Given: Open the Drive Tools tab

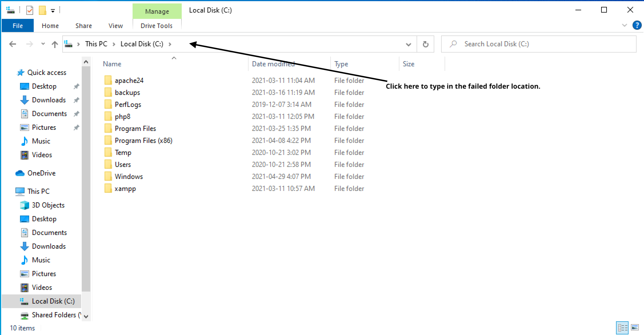Looking at the screenshot, I should click(156, 26).
